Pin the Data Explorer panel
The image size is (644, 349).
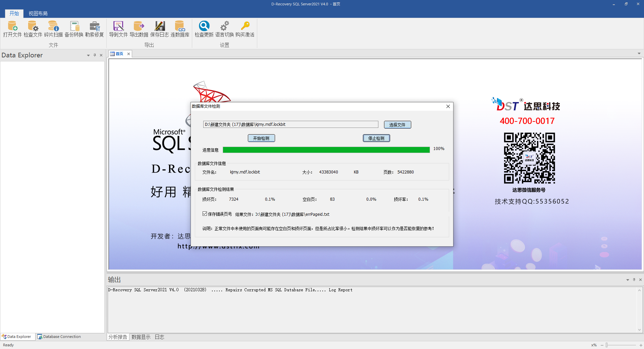(x=95, y=55)
